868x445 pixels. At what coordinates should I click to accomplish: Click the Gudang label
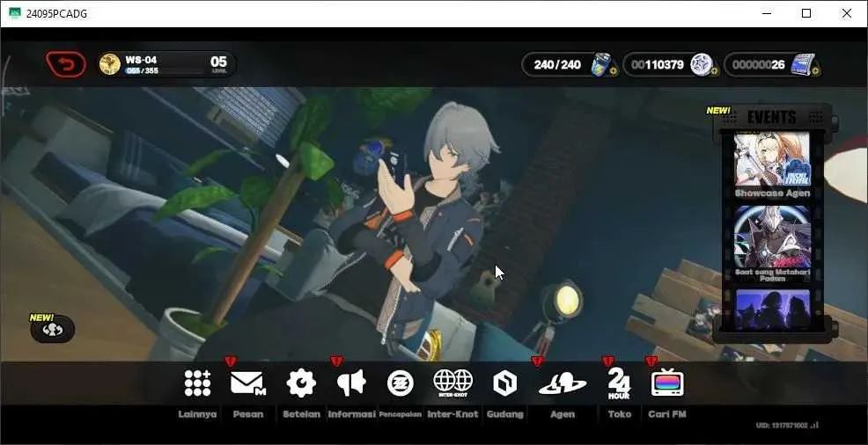point(504,414)
